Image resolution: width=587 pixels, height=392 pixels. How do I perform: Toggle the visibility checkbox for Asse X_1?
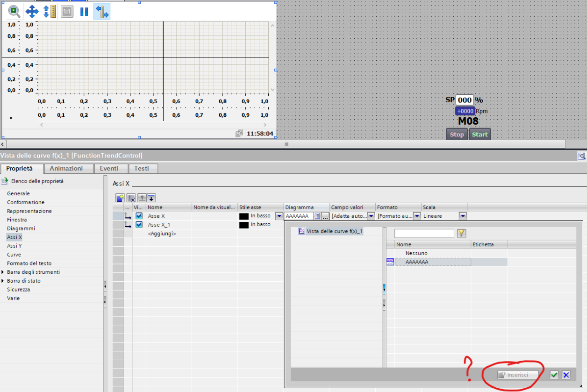(139, 225)
